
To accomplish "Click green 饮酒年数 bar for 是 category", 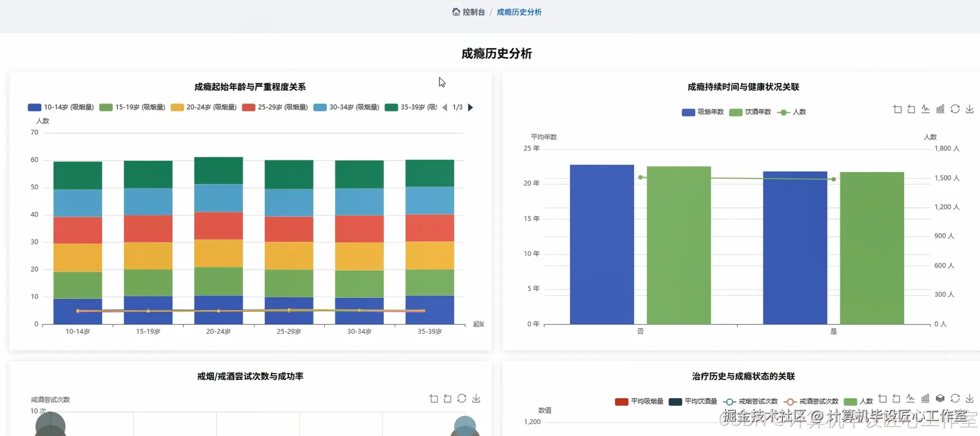I will 872,248.
